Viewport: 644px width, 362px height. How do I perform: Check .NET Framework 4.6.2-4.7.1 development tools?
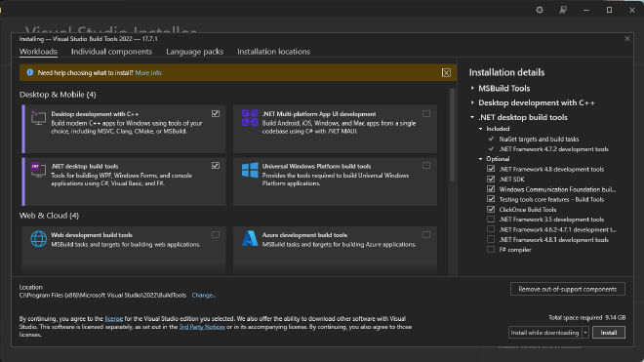[491, 229]
